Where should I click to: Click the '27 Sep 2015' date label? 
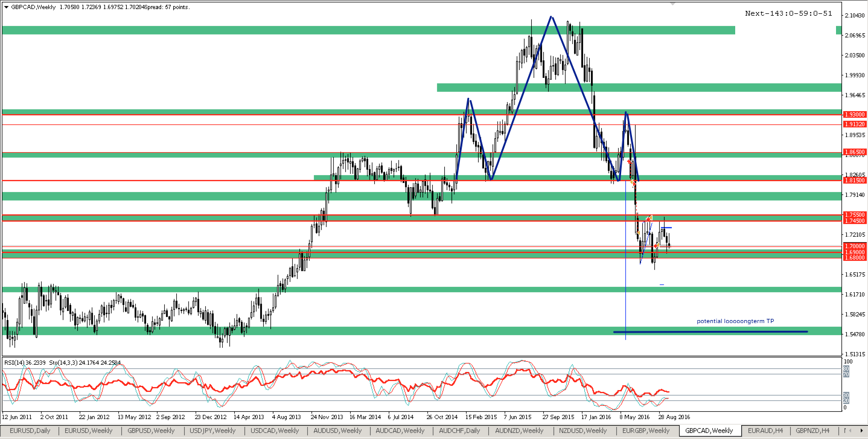(558, 417)
